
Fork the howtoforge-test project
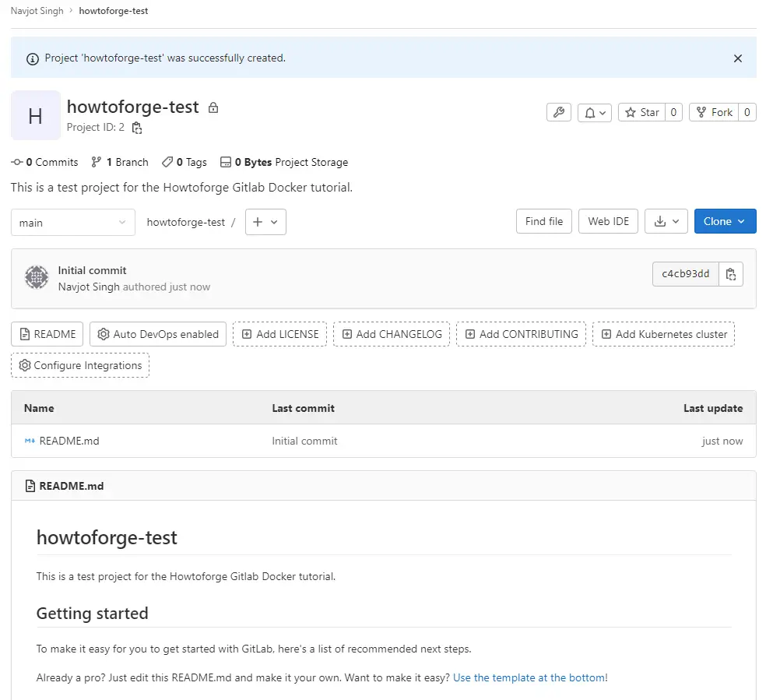point(714,112)
